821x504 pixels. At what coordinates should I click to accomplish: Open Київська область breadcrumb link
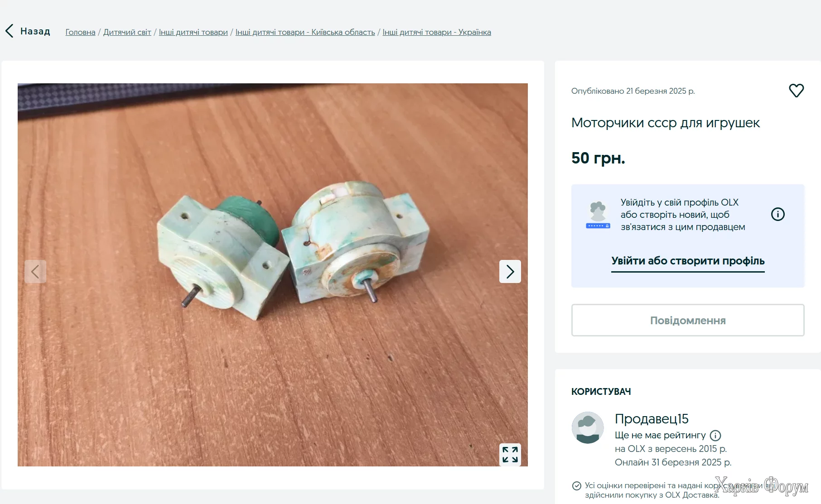(x=305, y=32)
